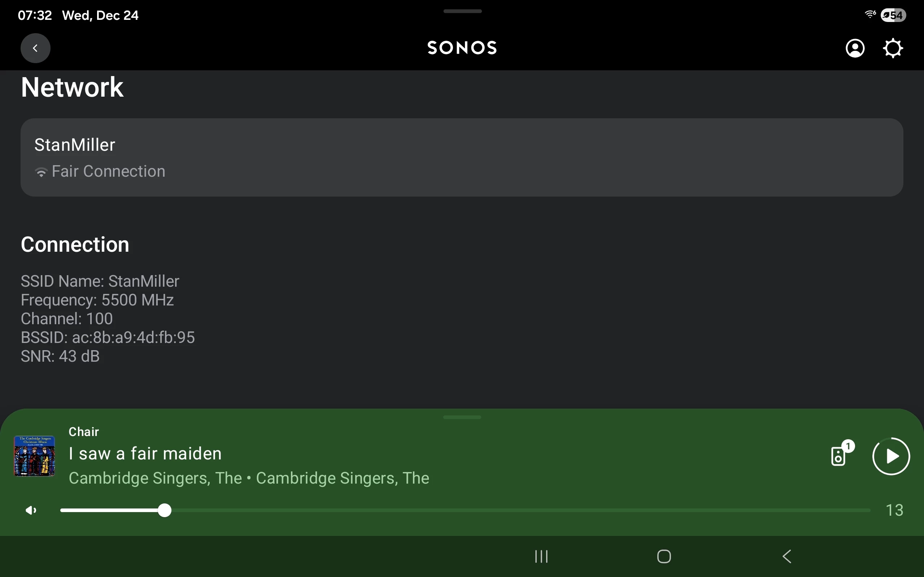Tap the Chair room name label
Image resolution: width=924 pixels, height=577 pixels.
tap(84, 432)
